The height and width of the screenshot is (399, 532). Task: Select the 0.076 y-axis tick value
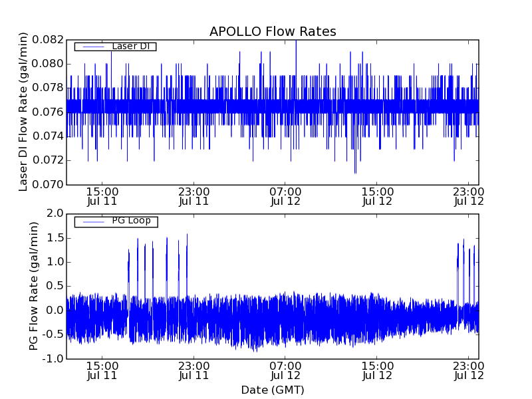(48, 112)
